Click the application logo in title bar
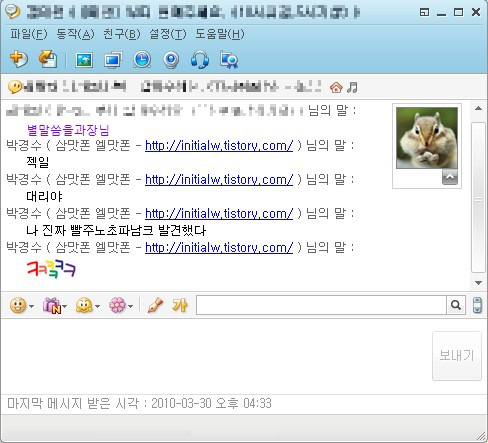Viewport: 488px width, 443px height. point(13,12)
